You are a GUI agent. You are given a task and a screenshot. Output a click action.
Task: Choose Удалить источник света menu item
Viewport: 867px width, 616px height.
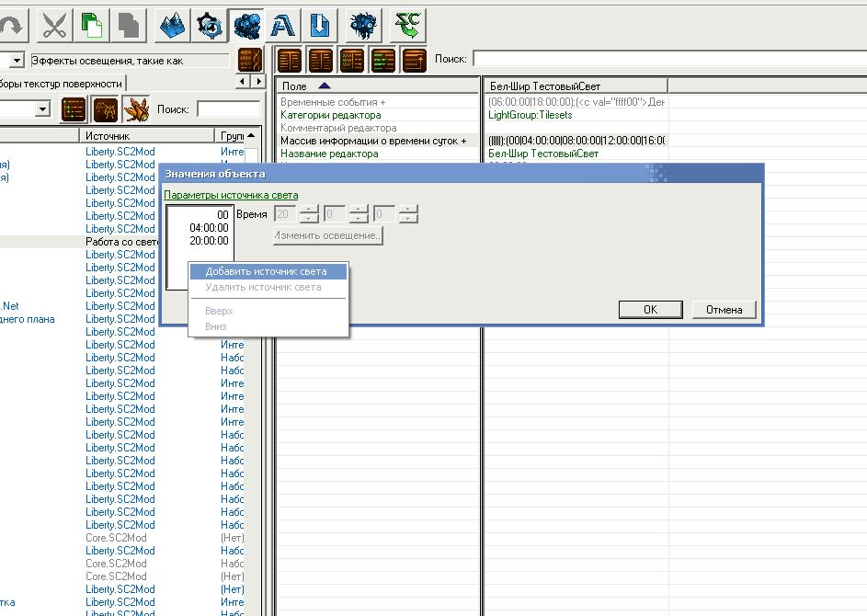click(x=268, y=287)
